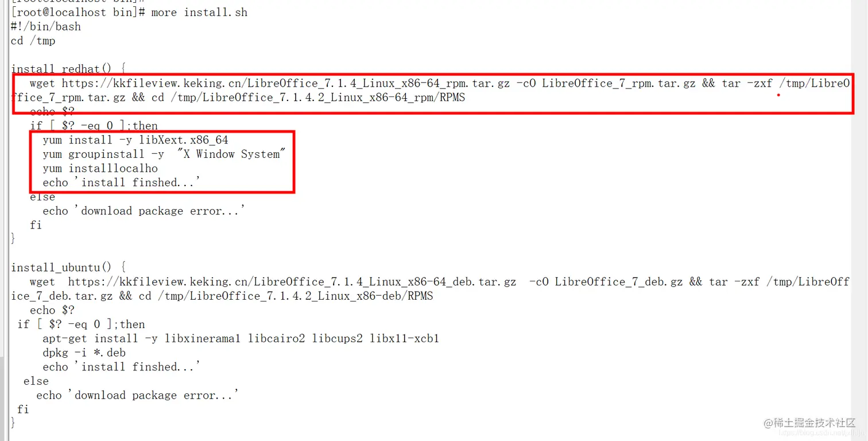The width and height of the screenshot is (868, 441).
Task: Click the kkfileview.keking.cn deb download URL
Action: [x=292, y=282]
